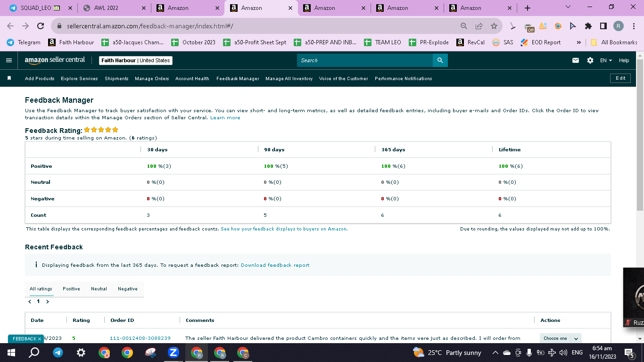Image resolution: width=644 pixels, height=362 pixels.
Task: Open the Seller Central hamburger menu
Action: pos(9,60)
